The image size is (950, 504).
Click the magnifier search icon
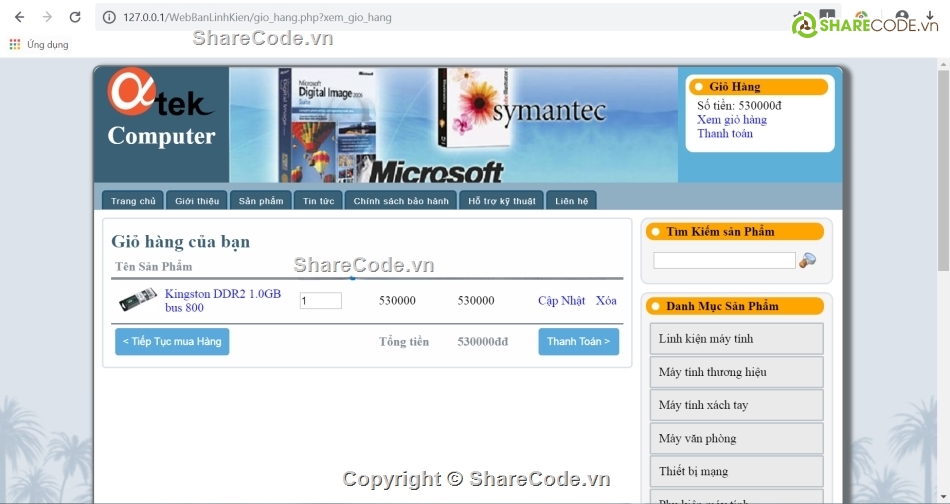[807, 260]
